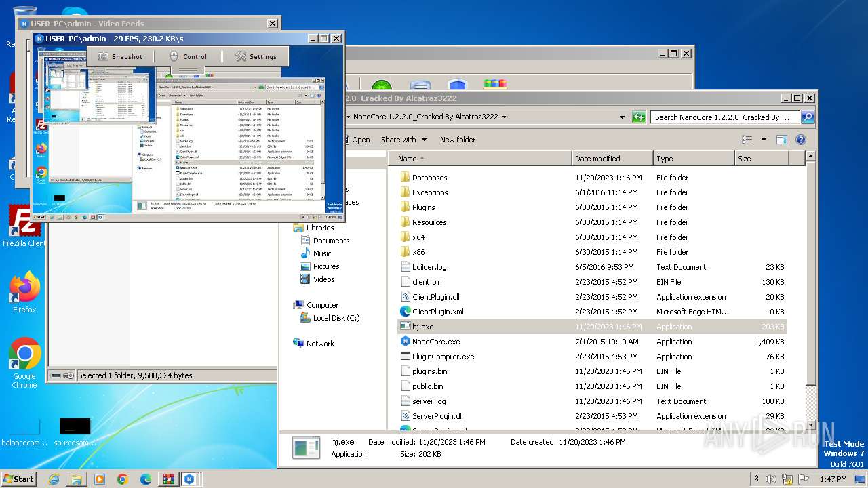Image resolution: width=868 pixels, height=488 pixels.
Task: Click the hj.exe details pane thumbnail
Action: 306,448
